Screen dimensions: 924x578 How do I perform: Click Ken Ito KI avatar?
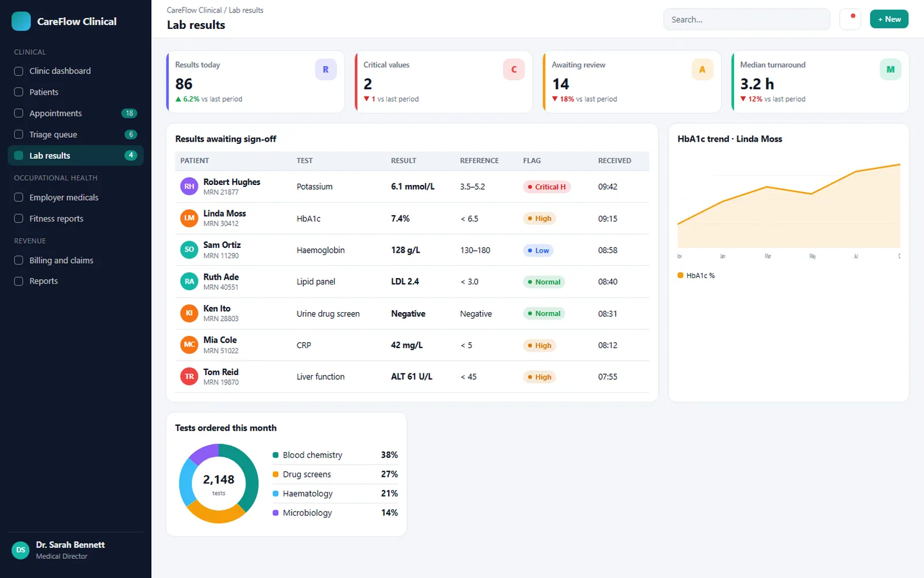click(189, 313)
